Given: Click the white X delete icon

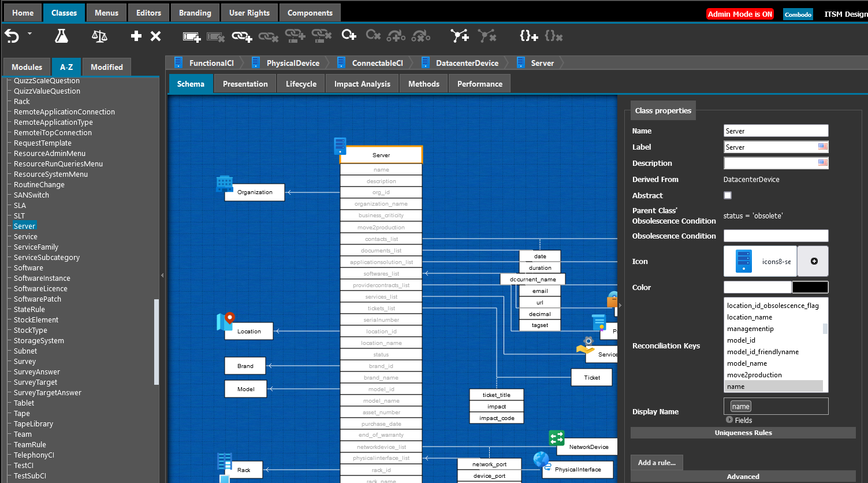Looking at the screenshot, I should point(155,36).
